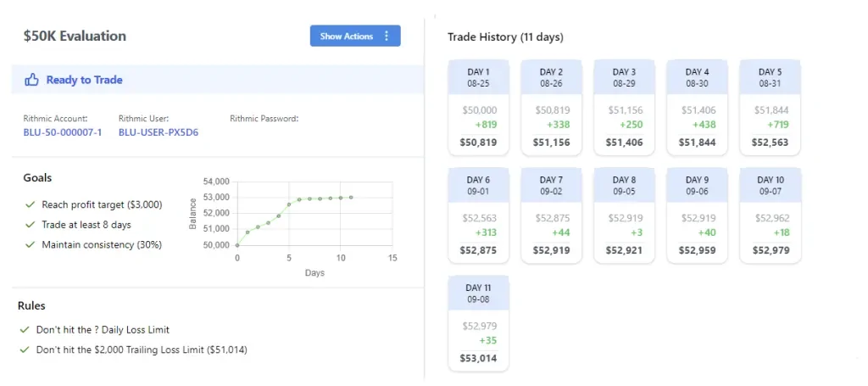Open the Day 5 08-31 trade card

click(x=770, y=108)
